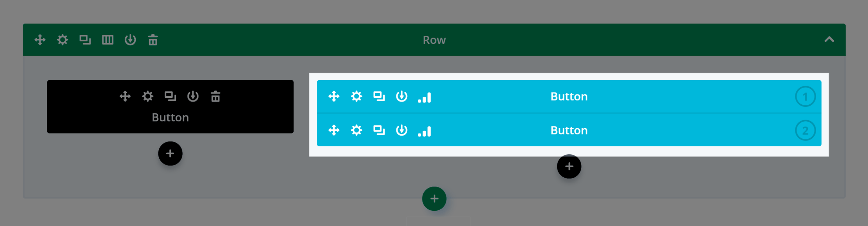Collapse the Row with chevron arrow

pyautogui.click(x=829, y=39)
